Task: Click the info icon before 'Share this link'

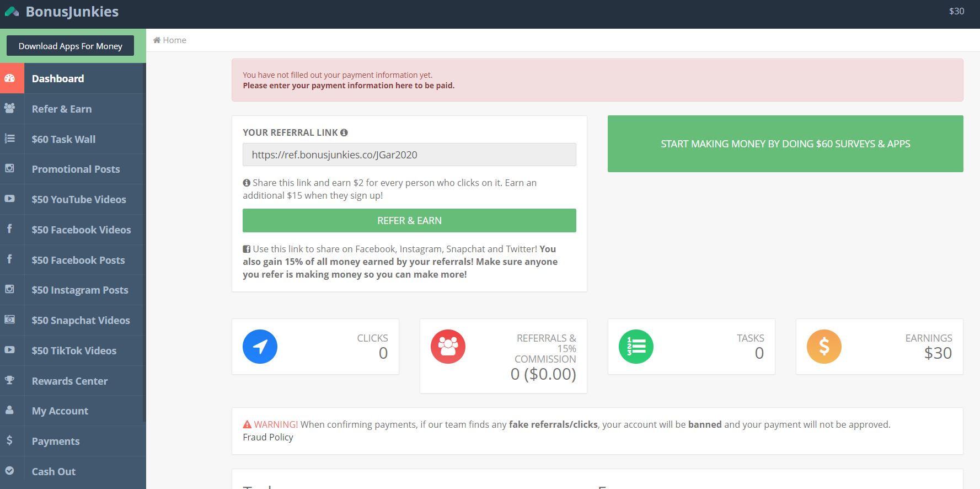Action: click(247, 183)
